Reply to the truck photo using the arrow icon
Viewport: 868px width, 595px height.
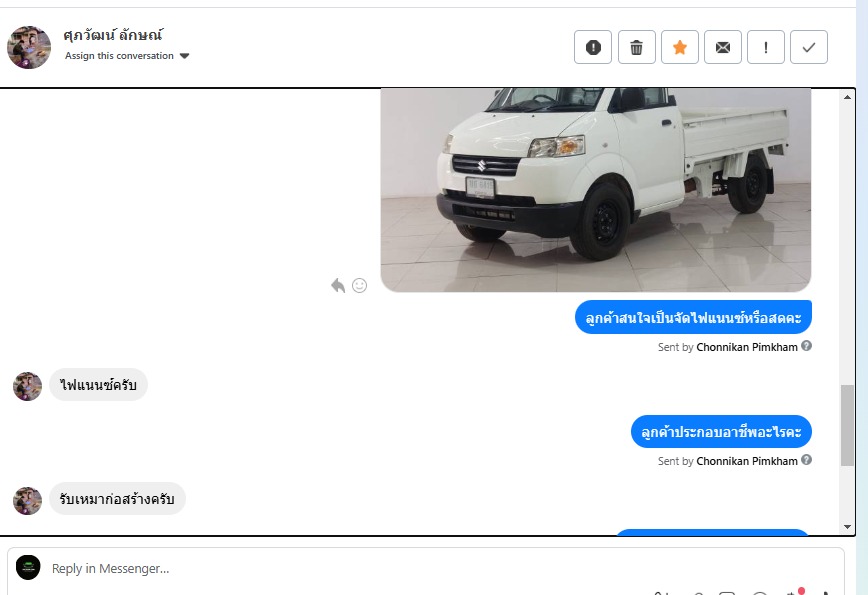pos(338,286)
